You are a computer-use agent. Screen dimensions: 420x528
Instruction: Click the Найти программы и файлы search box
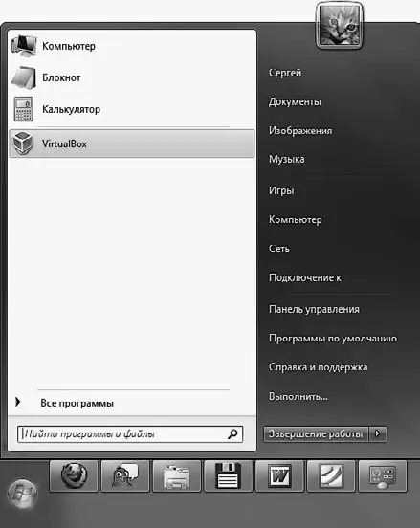coord(130,434)
